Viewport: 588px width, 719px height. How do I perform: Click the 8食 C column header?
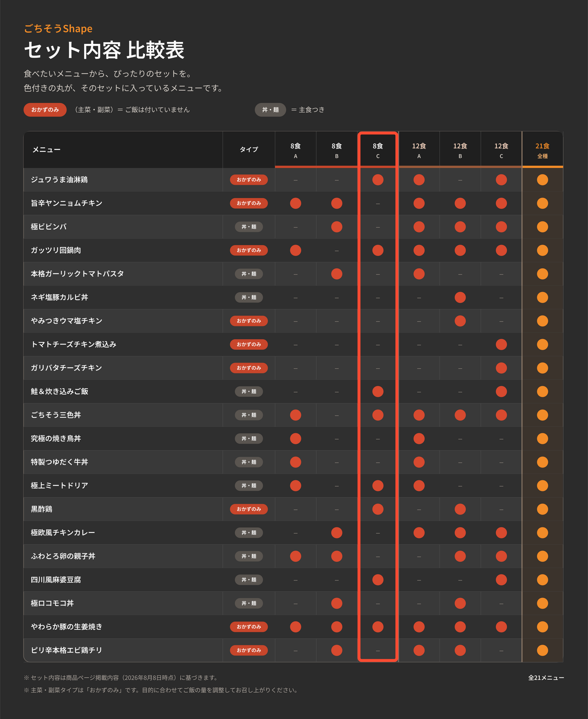click(378, 150)
